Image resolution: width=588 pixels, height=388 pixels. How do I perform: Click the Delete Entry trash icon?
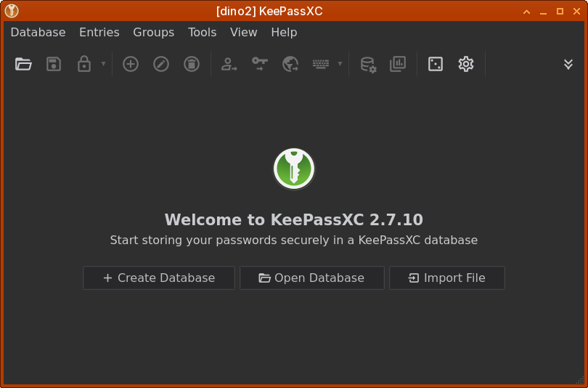click(192, 64)
